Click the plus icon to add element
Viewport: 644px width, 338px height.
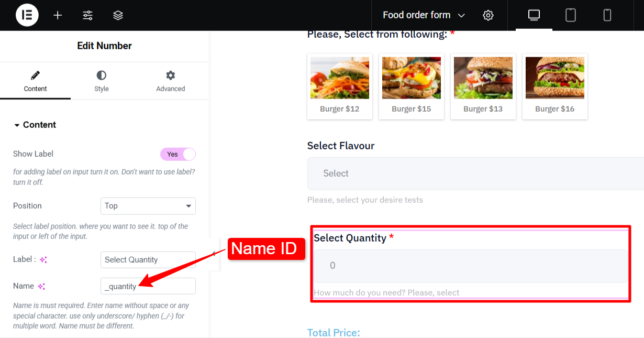coord(58,15)
